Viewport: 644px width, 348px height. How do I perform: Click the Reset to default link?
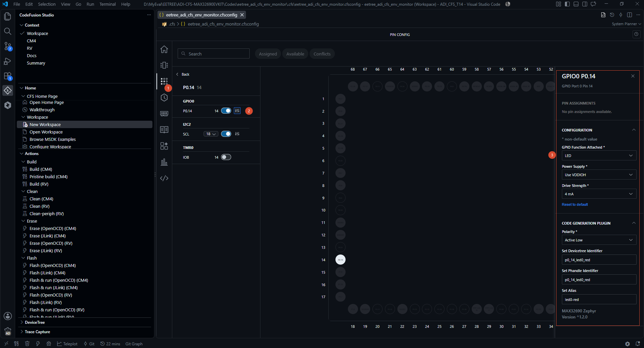tap(575, 204)
